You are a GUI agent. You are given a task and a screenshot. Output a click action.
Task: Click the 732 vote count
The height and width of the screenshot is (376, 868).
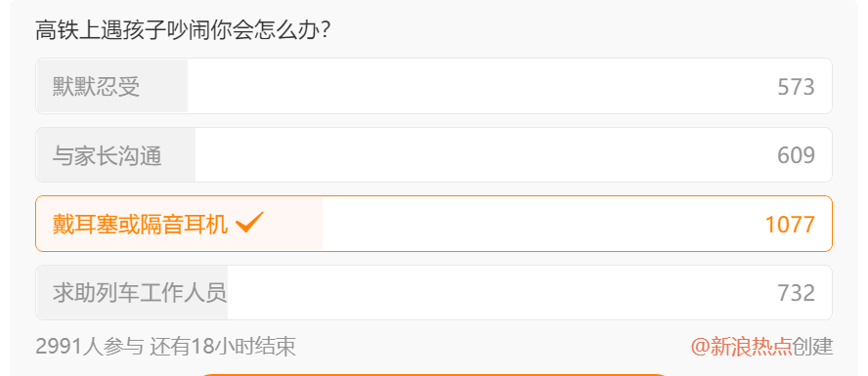796,294
